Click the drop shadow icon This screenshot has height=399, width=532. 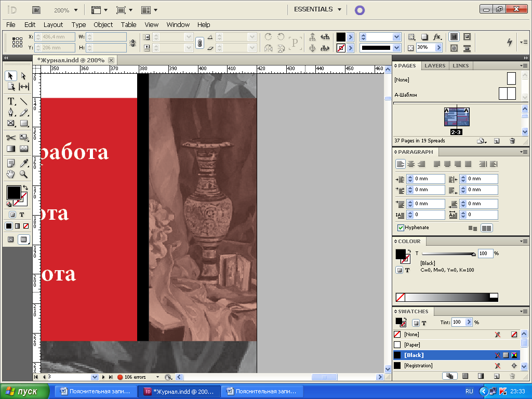coord(424,37)
